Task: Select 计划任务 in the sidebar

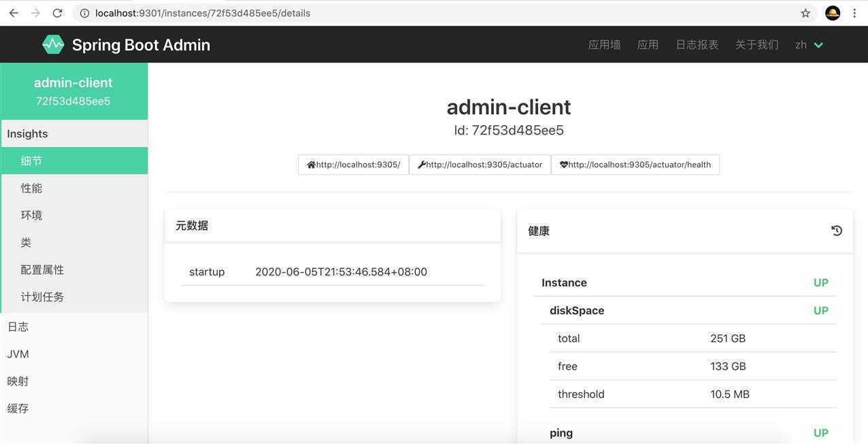Action: 74,297
